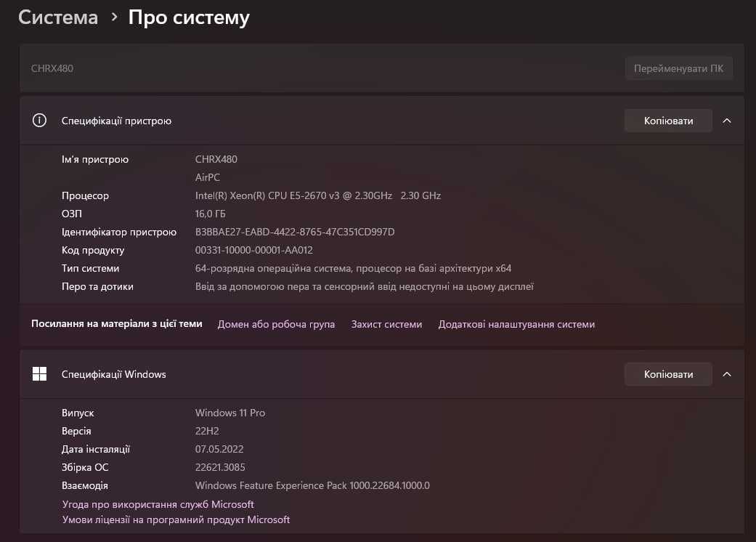The width and height of the screenshot is (756, 542).
Task: Select OS build 22621.3085
Action: point(220,467)
